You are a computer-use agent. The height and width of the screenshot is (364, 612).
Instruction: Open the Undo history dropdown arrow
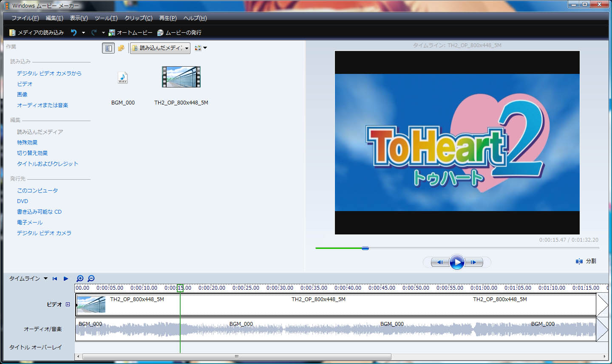83,33
